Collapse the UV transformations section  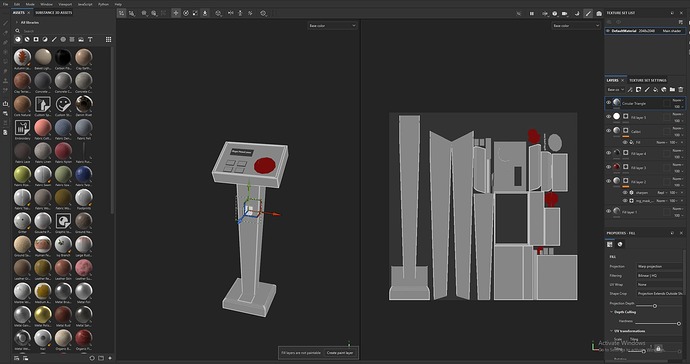click(x=612, y=331)
